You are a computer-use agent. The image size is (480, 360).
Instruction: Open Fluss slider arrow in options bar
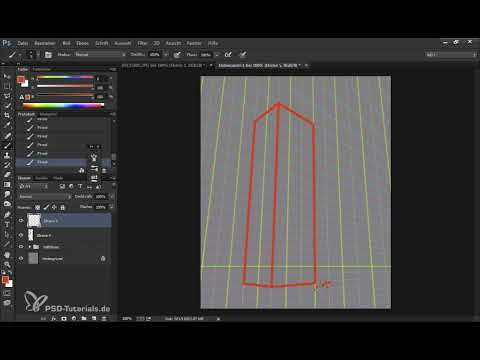click(217, 54)
